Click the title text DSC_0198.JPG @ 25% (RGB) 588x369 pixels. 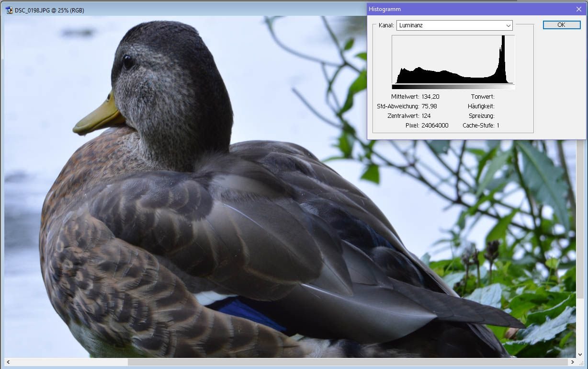tap(49, 10)
